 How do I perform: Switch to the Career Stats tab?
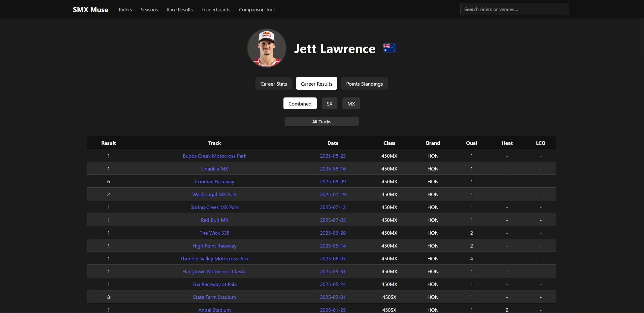tap(274, 83)
